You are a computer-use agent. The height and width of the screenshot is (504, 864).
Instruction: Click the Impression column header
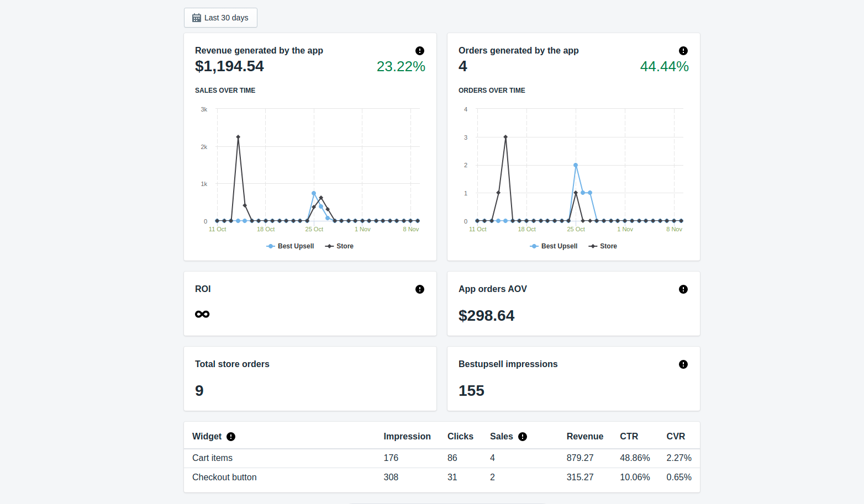click(x=407, y=437)
